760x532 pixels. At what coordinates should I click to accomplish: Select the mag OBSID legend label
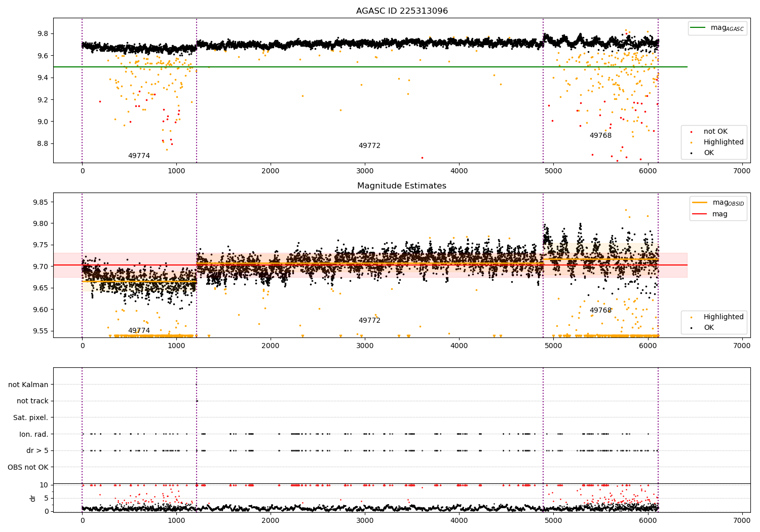[728, 203]
